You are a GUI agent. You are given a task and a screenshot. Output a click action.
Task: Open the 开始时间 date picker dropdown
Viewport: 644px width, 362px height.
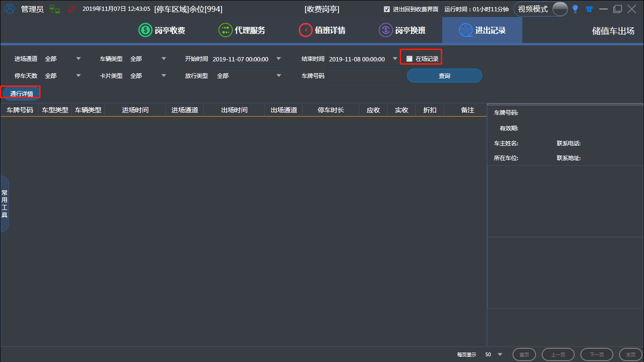coord(279,59)
